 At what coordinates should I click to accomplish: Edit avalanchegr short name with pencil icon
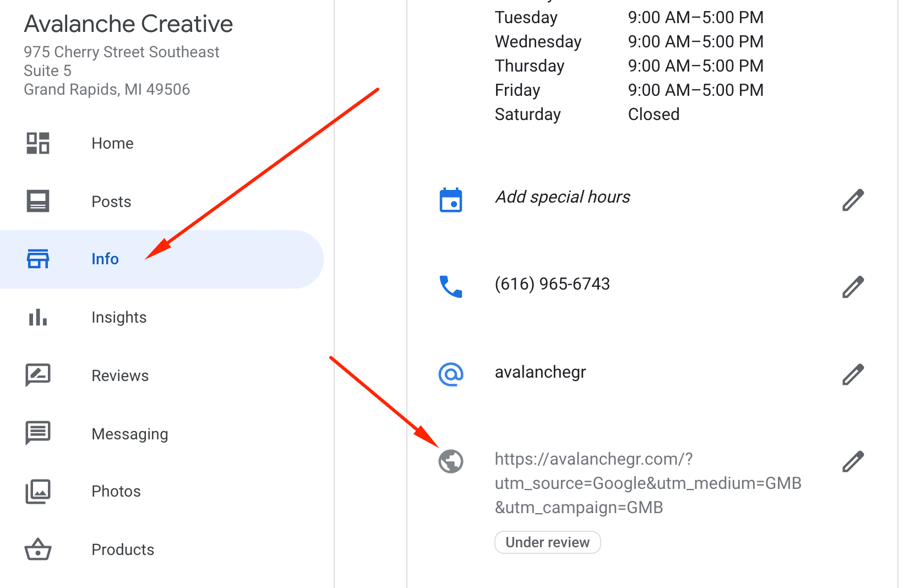coord(853,374)
